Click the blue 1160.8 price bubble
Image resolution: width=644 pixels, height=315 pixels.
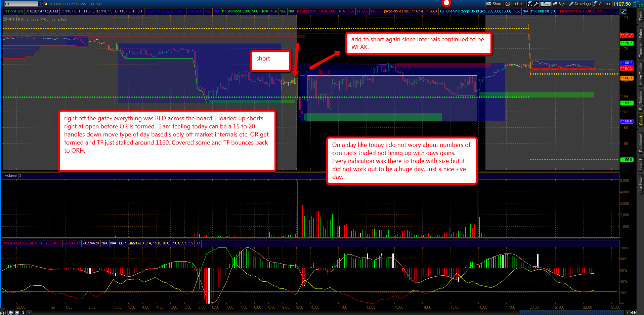[627, 121]
